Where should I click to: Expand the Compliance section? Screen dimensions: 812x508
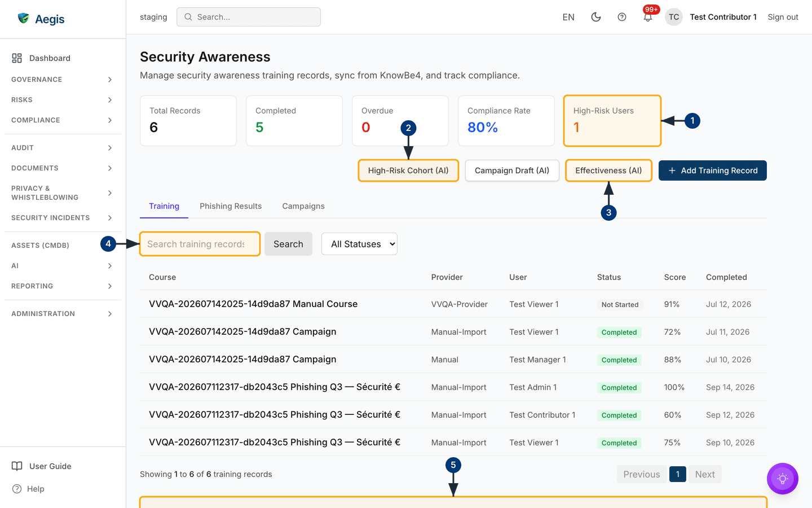63,120
